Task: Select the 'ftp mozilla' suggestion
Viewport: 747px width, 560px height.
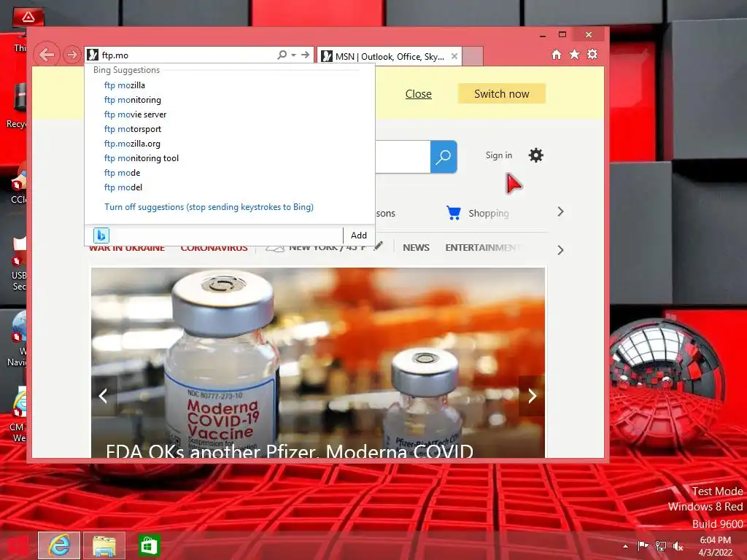Action: [124, 85]
